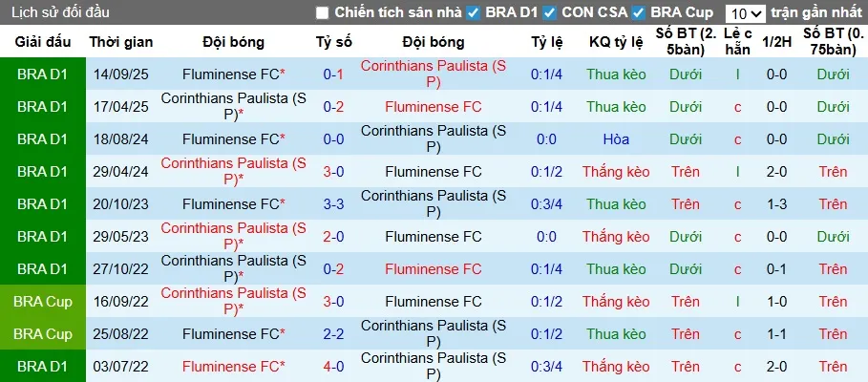868x382 pixels.
Task: Open the recent matches count dropdown
Action: point(744,13)
